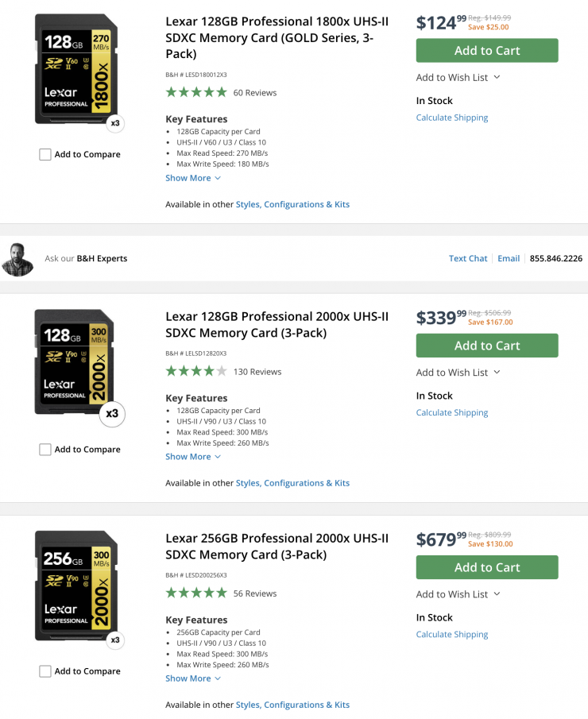Open 60 Reviews for the 1800x card
The height and width of the screenshot is (719, 588).
255,92
